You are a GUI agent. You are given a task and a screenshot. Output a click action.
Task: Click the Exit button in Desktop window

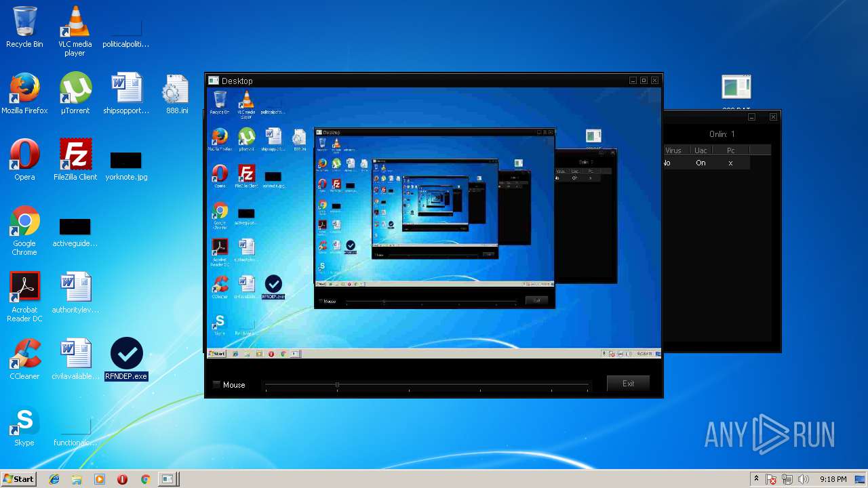(628, 384)
